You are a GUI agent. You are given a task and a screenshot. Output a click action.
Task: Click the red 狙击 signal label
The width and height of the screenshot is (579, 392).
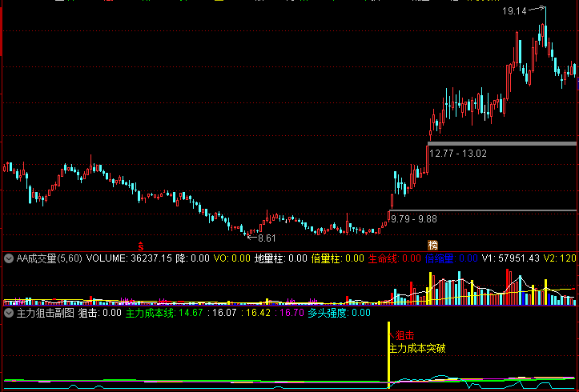[404, 335]
